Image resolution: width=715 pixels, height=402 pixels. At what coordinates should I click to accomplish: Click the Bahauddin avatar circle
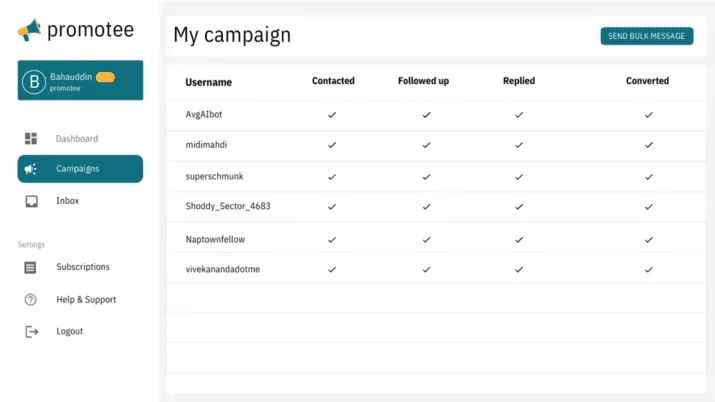pos(34,82)
